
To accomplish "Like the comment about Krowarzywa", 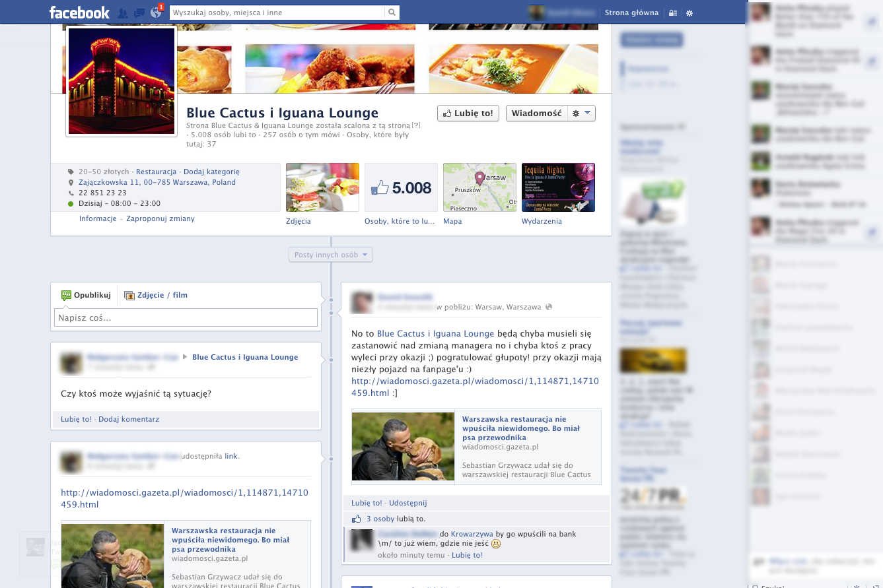I will [x=467, y=555].
